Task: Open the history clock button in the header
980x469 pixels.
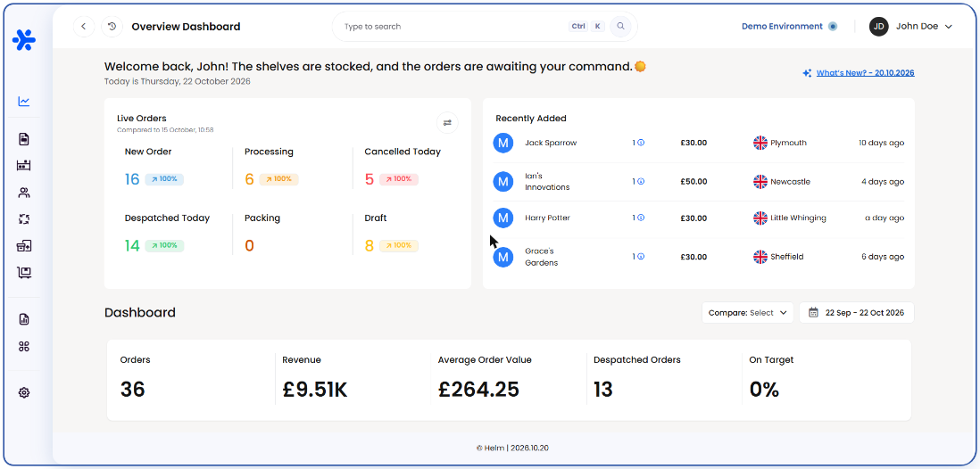Action: pyautogui.click(x=112, y=27)
